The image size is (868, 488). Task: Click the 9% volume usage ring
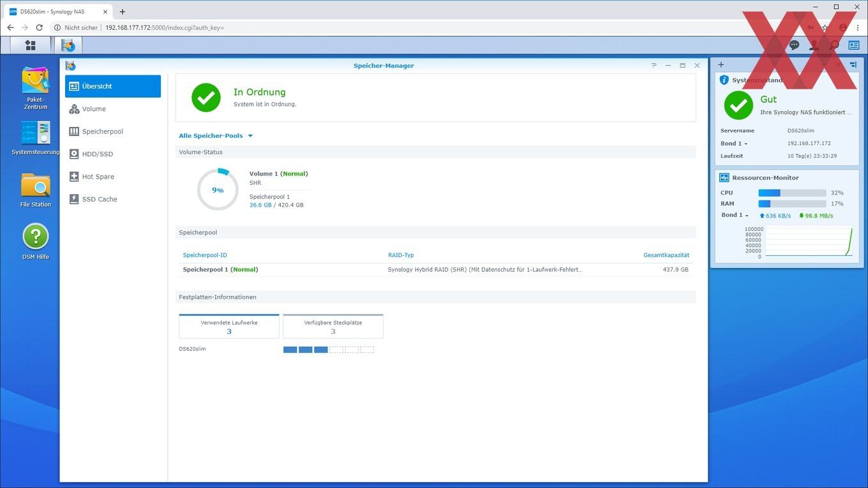(218, 189)
